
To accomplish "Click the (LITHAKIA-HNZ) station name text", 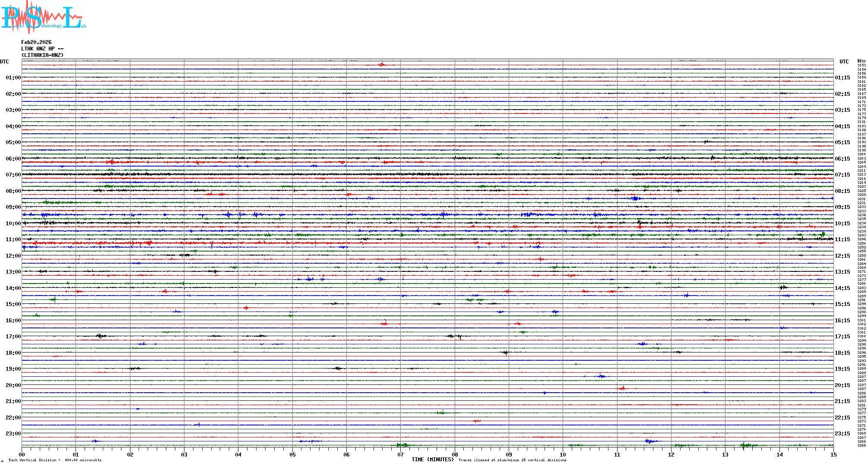I will tap(42, 55).
